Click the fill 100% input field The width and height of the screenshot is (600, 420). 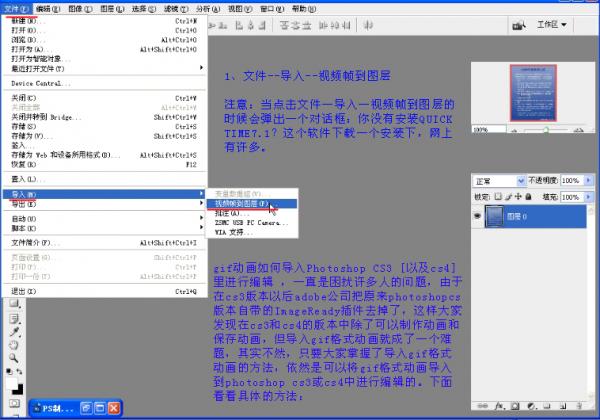tap(572, 197)
